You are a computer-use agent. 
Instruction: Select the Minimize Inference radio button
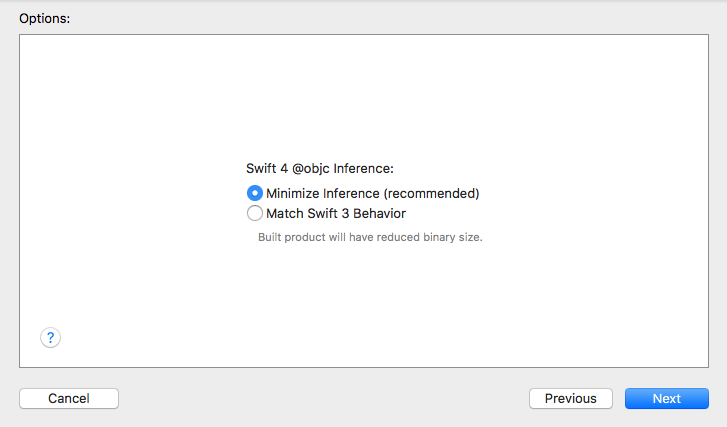click(x=255, y=193)
